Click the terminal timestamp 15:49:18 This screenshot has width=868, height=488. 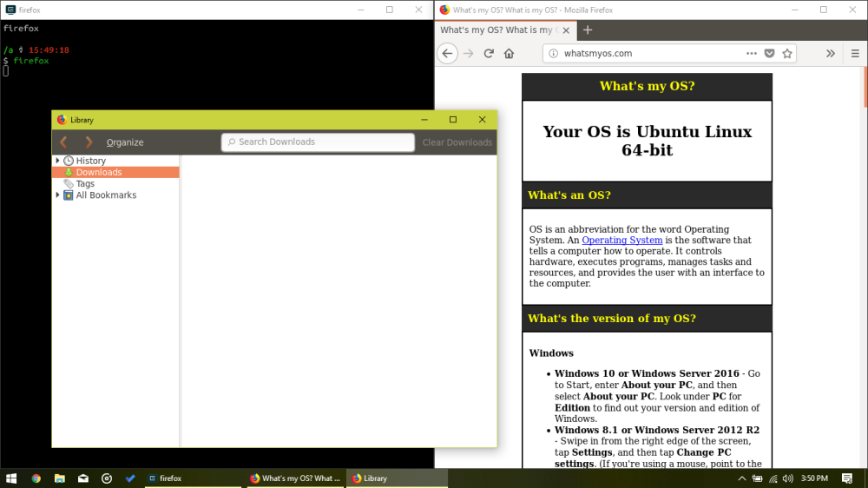click(x=49, y=49)
